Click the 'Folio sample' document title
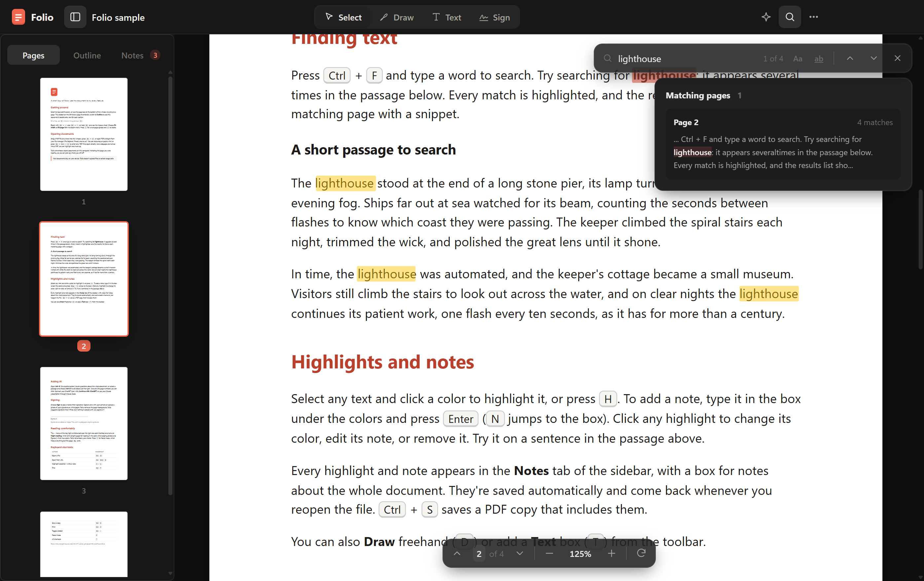Viewport: 924px width, 581px height. click(x=118, y=17)
